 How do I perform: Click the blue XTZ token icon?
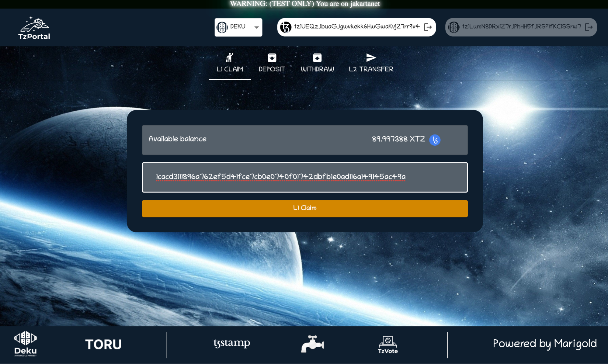click(x=435, y=140)
